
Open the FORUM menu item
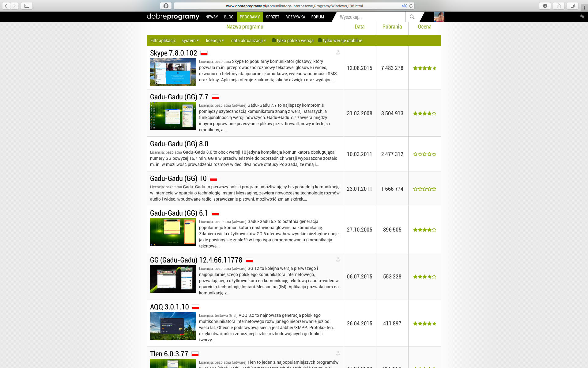pos(318,17)
